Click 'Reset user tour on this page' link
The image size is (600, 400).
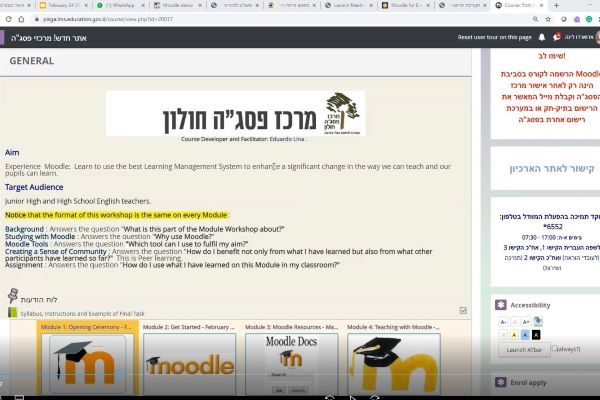click(x=495, y=37)
